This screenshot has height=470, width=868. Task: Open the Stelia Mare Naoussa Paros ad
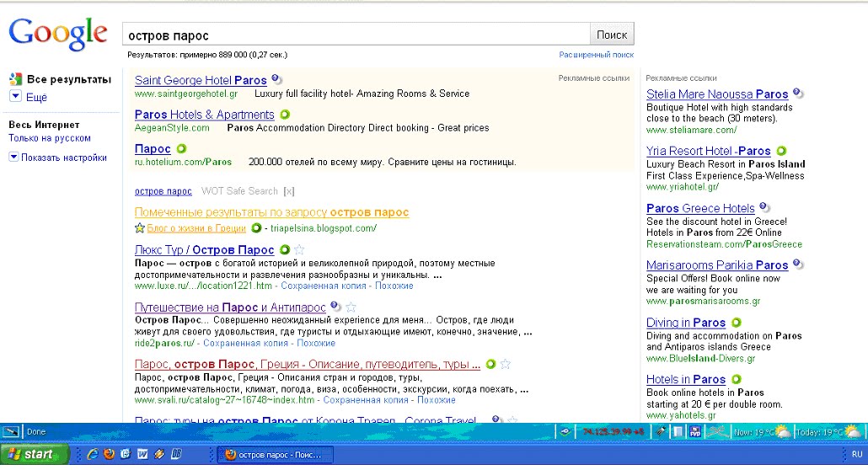pos(717,94)
